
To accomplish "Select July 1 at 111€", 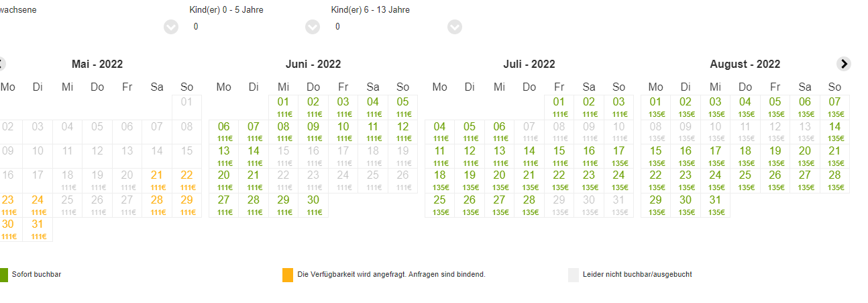I will pos(559,107).
